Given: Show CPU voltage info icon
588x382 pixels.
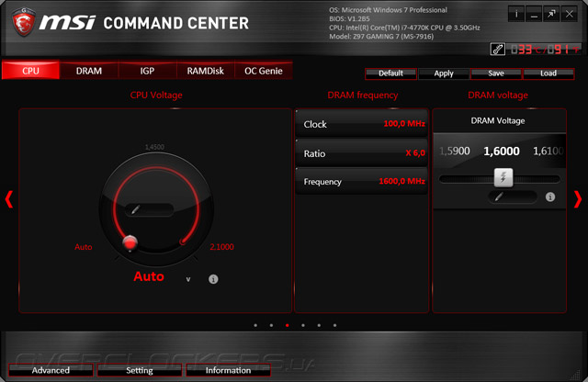Looking at the screenshot, I should pyautogui.click(x=213, y=279).
